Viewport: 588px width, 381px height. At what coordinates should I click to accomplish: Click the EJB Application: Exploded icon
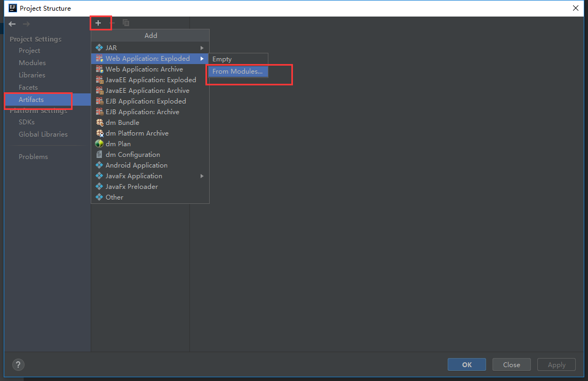coord(99,101)
